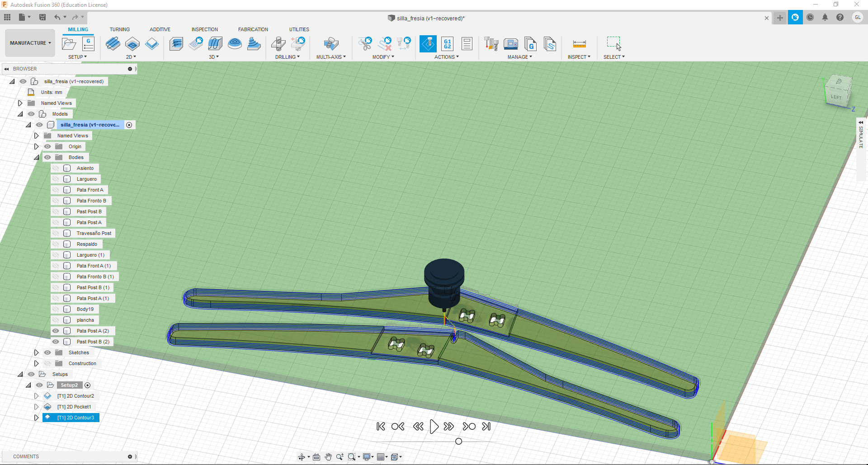Click the LEFT face of the ViewCube
Image resolution: width=868 pixels, height=465 pixels.
836,97
